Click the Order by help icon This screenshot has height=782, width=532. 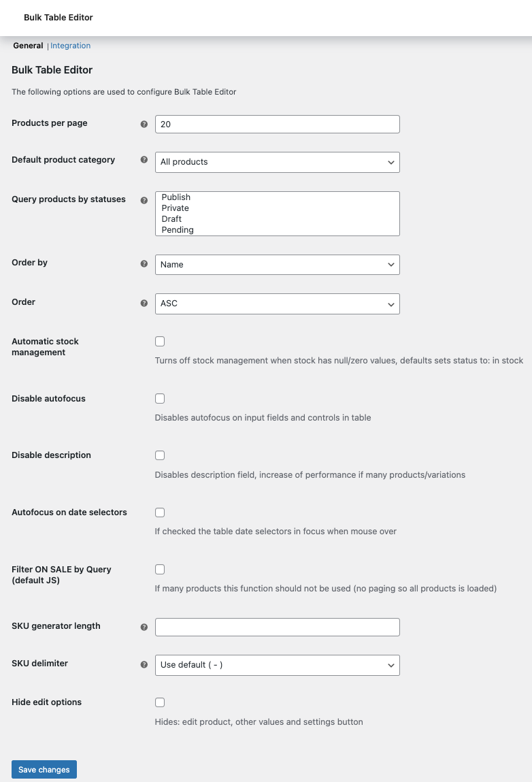tap(144, 263)
